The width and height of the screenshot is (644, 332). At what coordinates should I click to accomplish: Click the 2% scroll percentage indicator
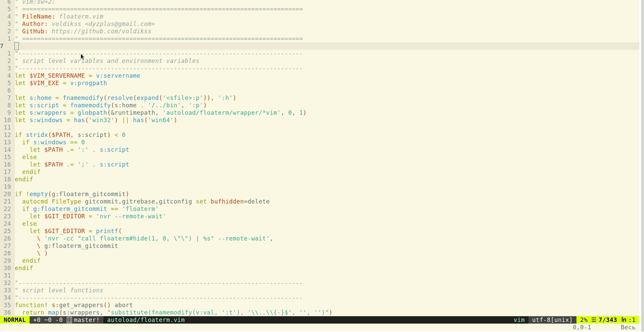coord(584,320)
